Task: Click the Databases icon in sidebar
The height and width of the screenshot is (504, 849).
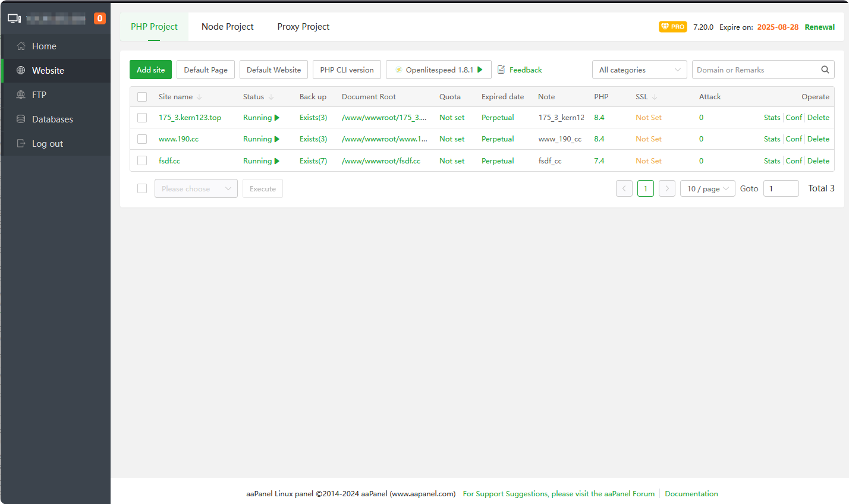Action: [21, 119]
